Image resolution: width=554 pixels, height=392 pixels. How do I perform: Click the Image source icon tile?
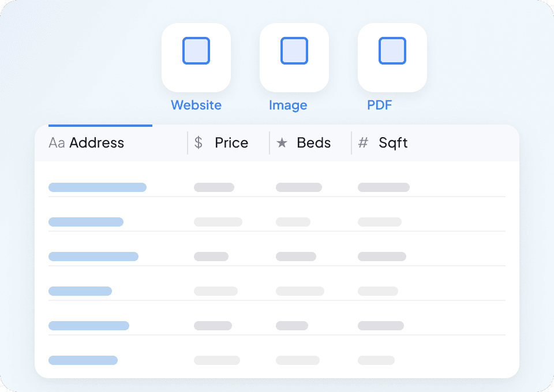[294, 57]
